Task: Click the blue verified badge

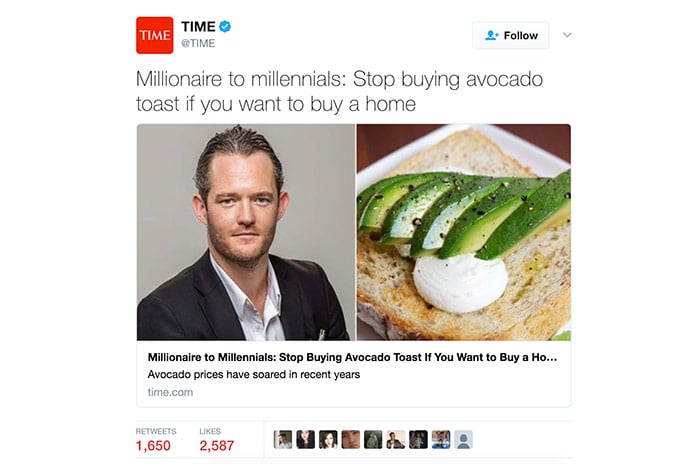Action: click(225, 27)
